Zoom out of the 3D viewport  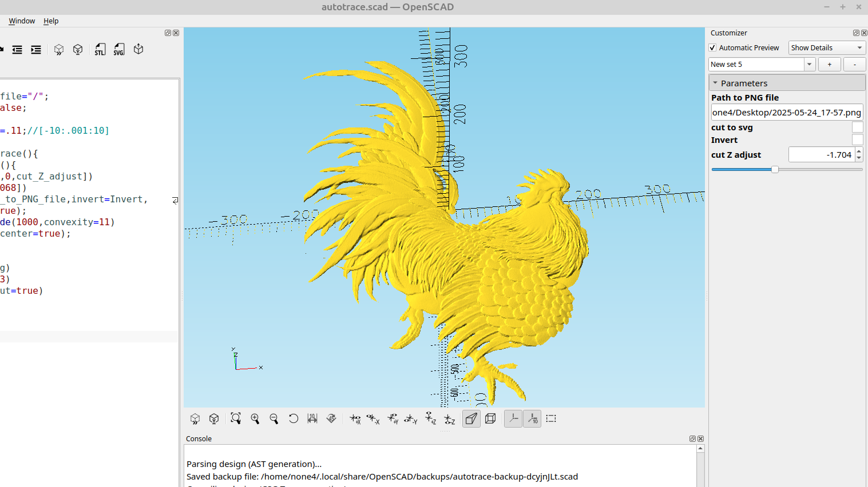click(274, 419)
